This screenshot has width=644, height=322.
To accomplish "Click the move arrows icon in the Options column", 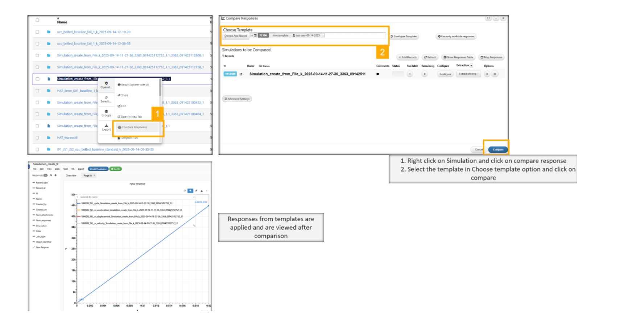I will 495,74.
